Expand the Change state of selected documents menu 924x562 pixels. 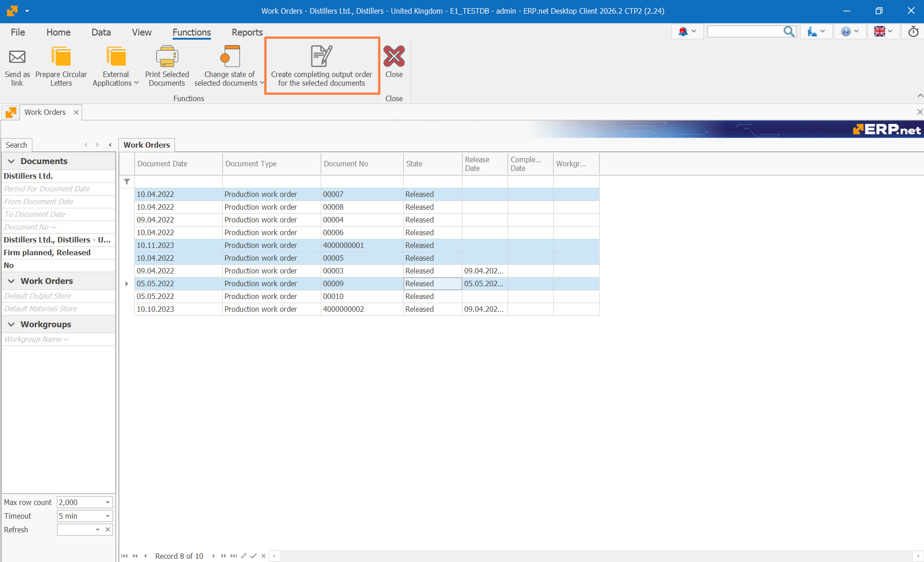(262, 83)
